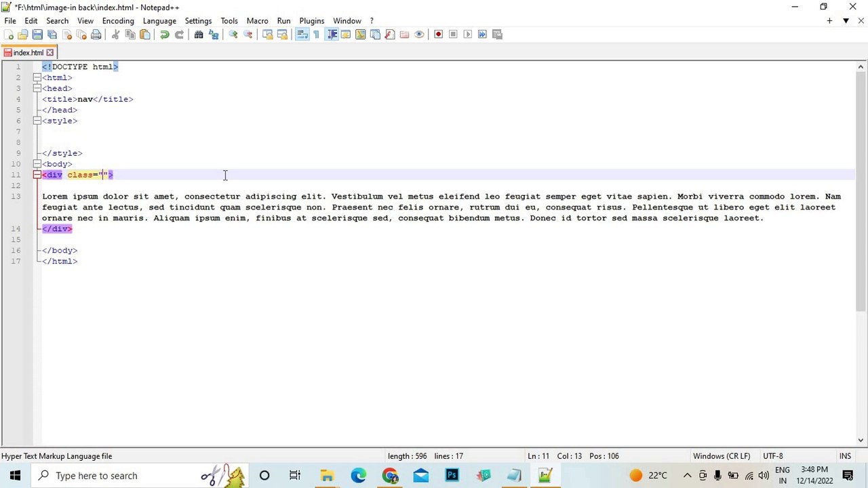The width and height of the screenshot is (868, 488).
Task: Collapse the html tag fold on line 2
Action: 37,77
